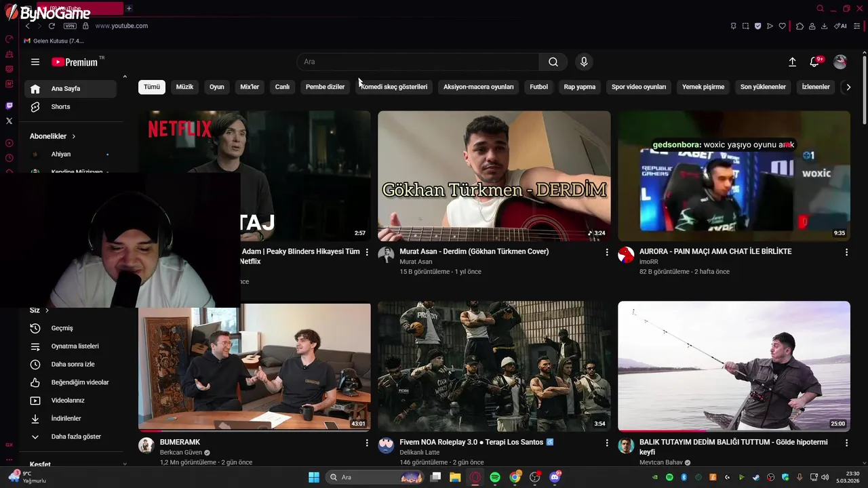Open Discord from the taskbar
The width and height of the screenshot is (868, 488).
(x=555, y=477)
